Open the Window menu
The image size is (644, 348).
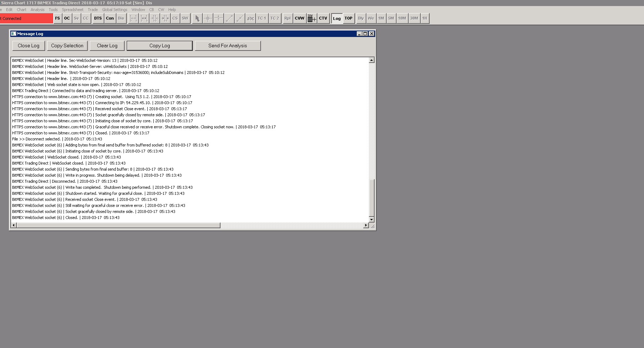coord(138,10)
